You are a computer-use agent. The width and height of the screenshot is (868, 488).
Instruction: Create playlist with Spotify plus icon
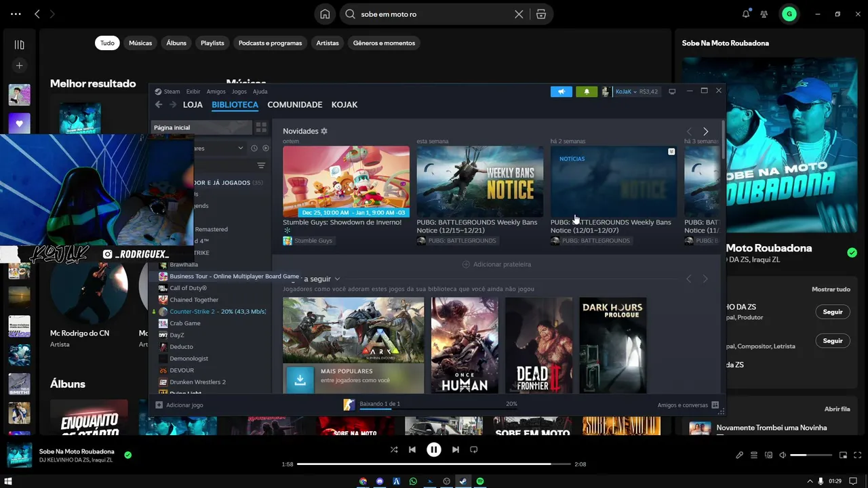(19, 66)
